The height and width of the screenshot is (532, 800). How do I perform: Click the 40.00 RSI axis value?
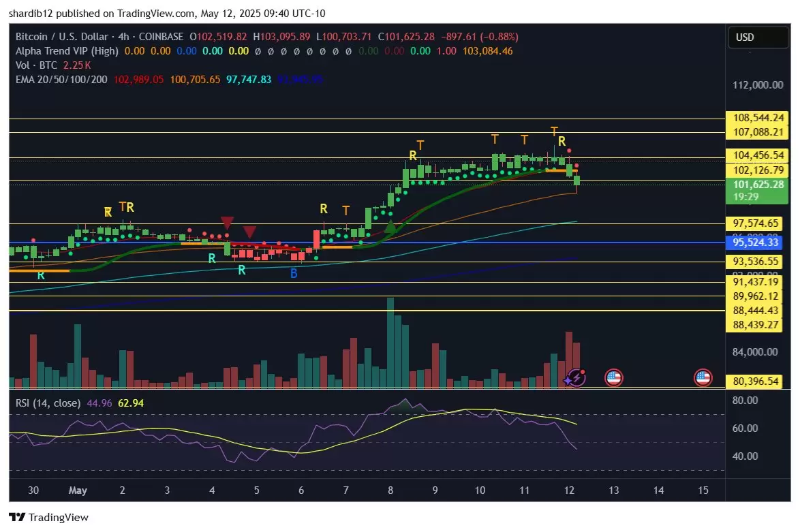[x=745, y=456]
